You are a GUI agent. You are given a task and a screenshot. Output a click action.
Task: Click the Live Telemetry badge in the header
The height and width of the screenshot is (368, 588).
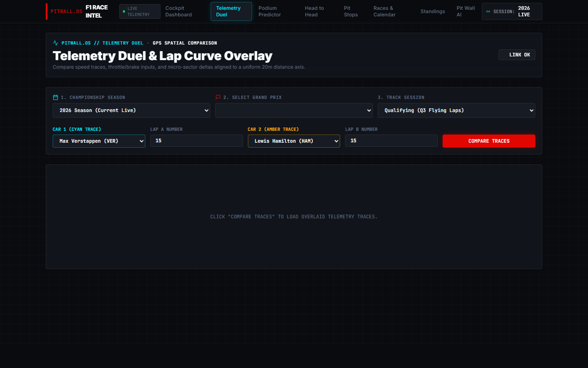tap(140, 11)
